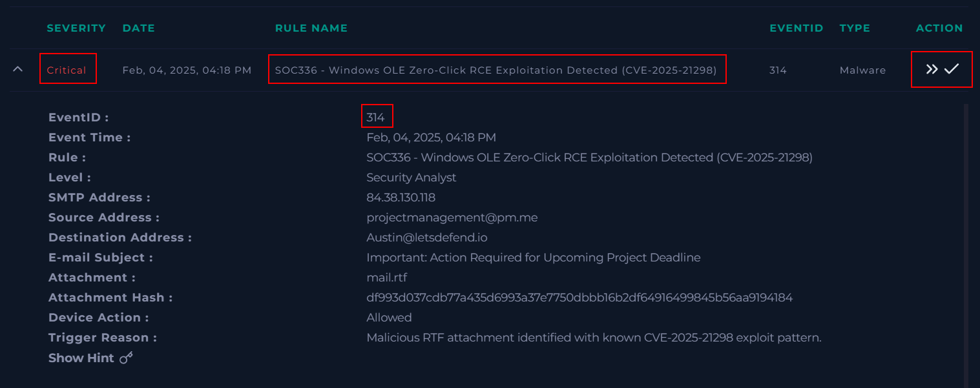Sort by the SEVERITY column header
980x388 pixels.
[76, 28]
